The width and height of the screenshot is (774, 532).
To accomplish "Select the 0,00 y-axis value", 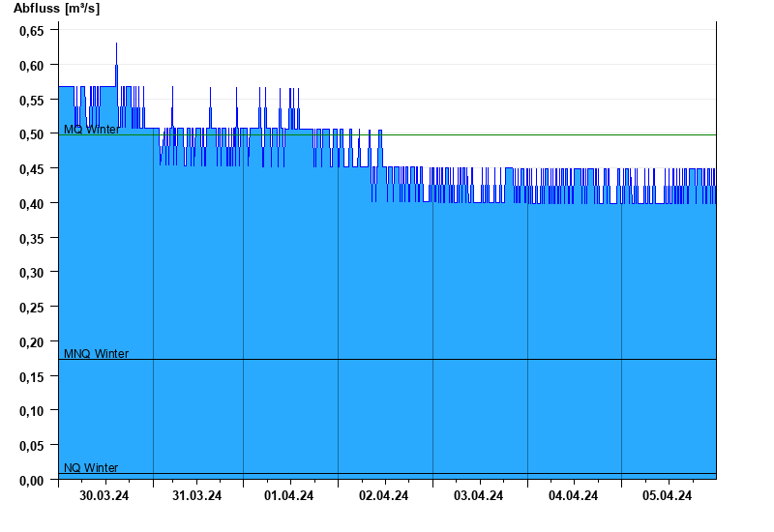I will coord(32,480).
